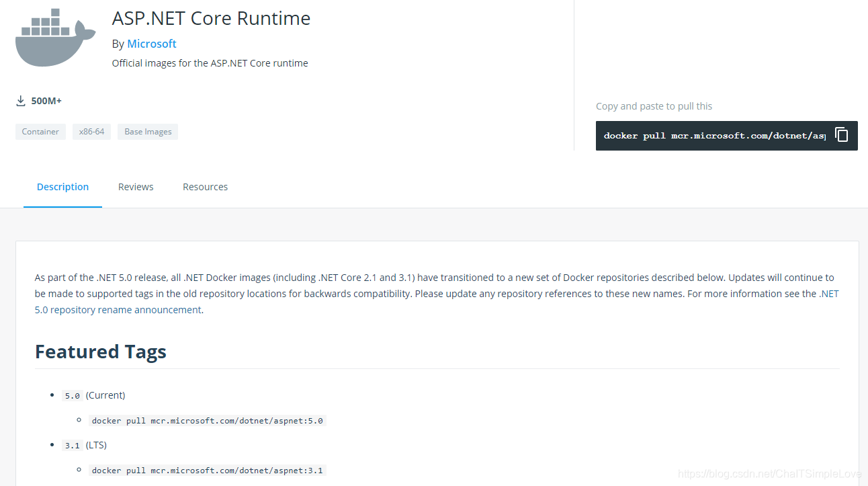This screenshot has height=486, width=868.
Task: Select the Container tag chip
Action: (40, 132)
